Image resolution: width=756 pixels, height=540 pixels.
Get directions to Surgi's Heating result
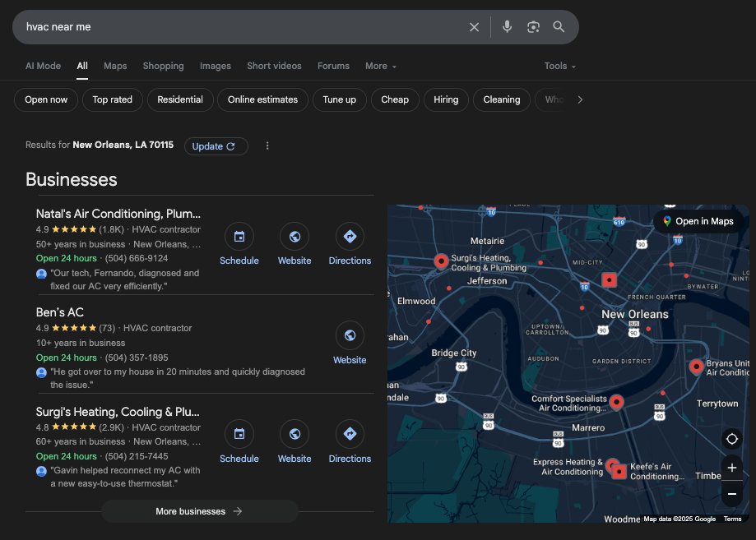coord(350,442)
